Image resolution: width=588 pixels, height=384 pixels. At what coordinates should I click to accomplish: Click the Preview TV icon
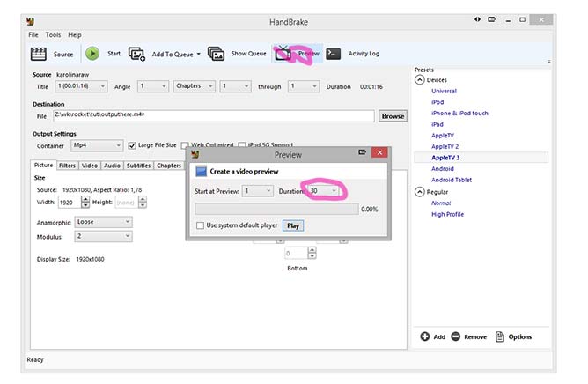click(283, 54)
